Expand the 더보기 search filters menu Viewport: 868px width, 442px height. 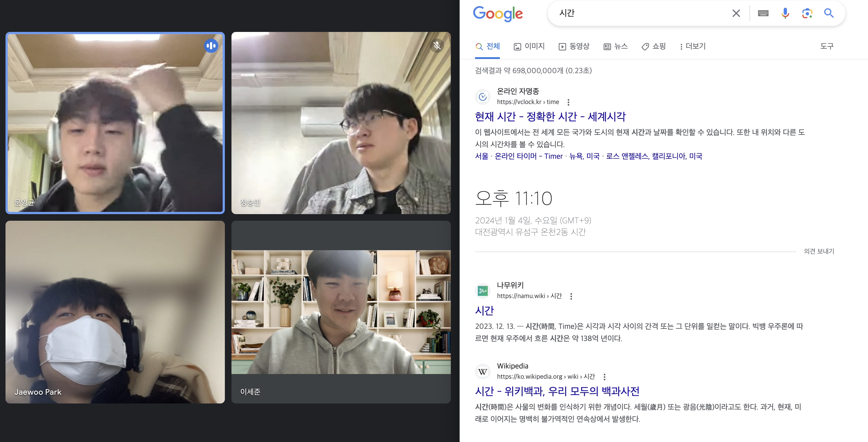tap(692, 46)
